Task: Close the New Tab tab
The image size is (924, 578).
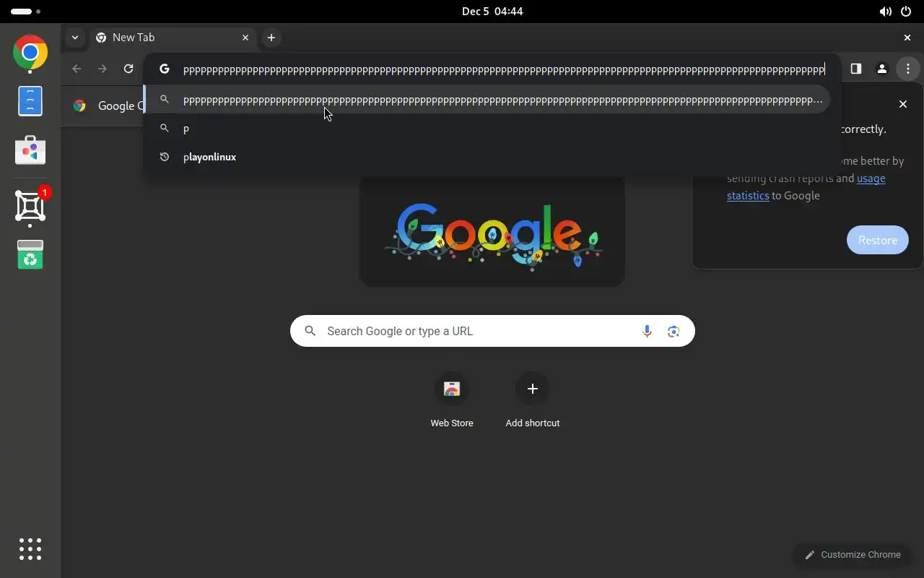Action: click(245, 38)
